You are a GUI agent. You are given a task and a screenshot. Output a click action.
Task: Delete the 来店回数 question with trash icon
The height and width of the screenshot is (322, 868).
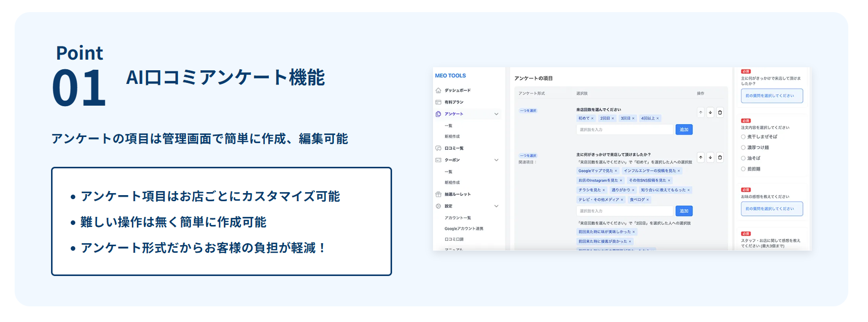[x=720, y=112]
